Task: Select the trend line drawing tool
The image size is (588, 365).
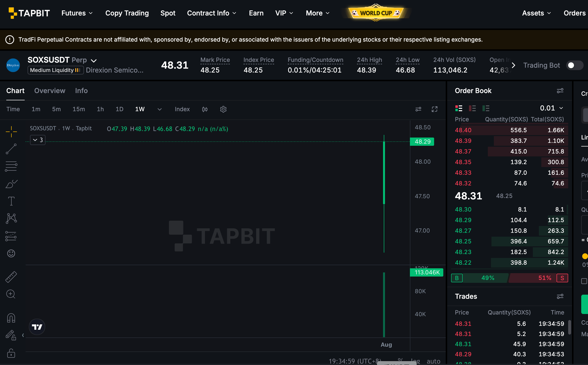Action: 11,149
